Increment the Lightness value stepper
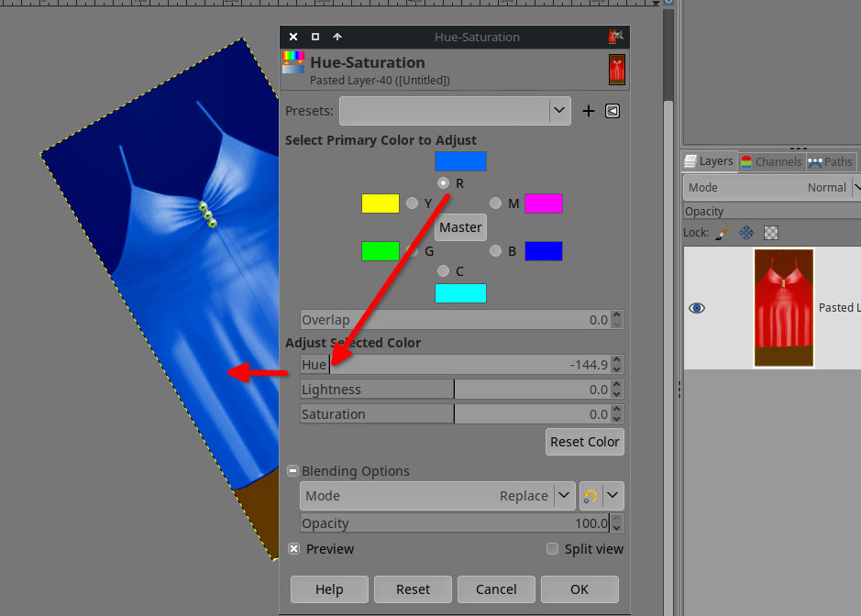Viewport: 861px width, 616px height. (x=617, y=385)
